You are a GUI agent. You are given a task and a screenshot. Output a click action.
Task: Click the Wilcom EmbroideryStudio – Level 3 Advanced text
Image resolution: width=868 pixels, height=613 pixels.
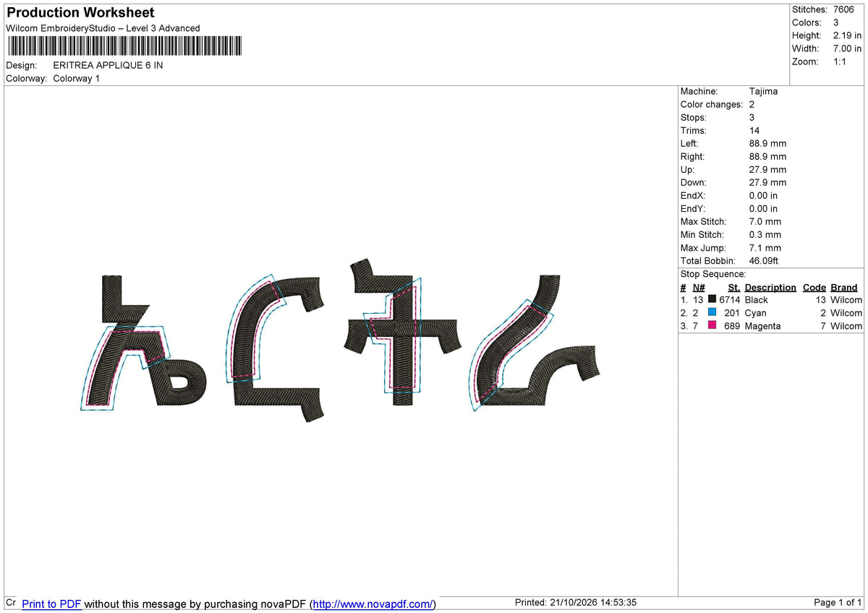click(x=103, y=28)
